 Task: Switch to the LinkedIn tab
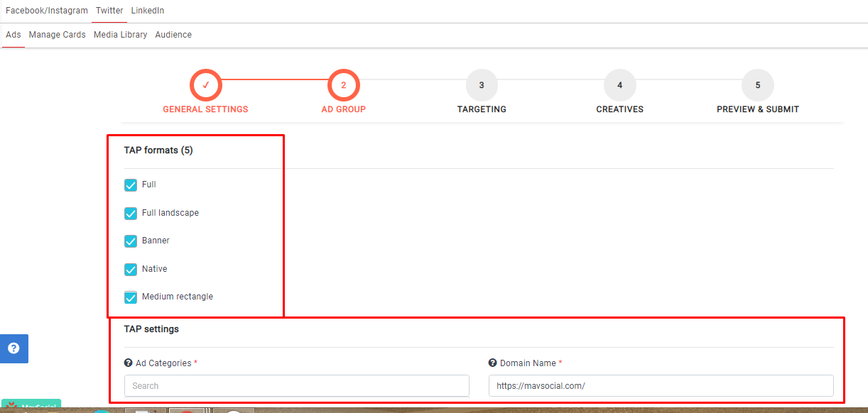coord(148,11)
